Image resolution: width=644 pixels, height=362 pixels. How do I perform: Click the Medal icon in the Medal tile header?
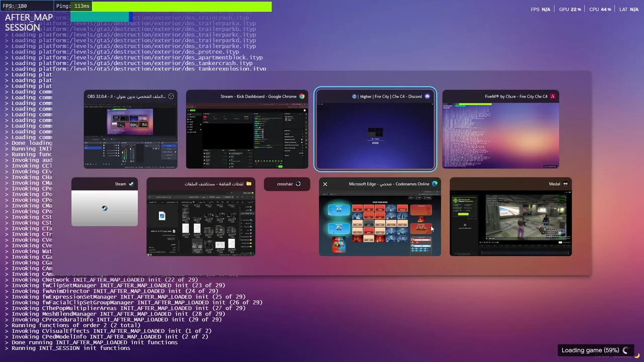pyautogui.click(x=566, y=184)
